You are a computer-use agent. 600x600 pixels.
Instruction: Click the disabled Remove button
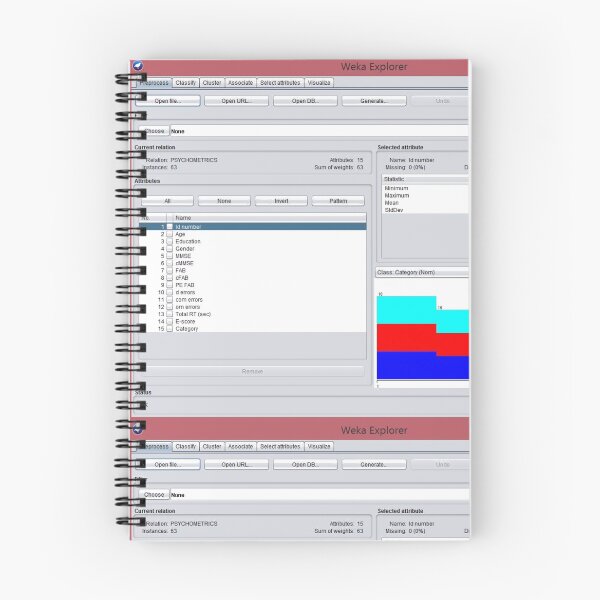tap(252, 371)
